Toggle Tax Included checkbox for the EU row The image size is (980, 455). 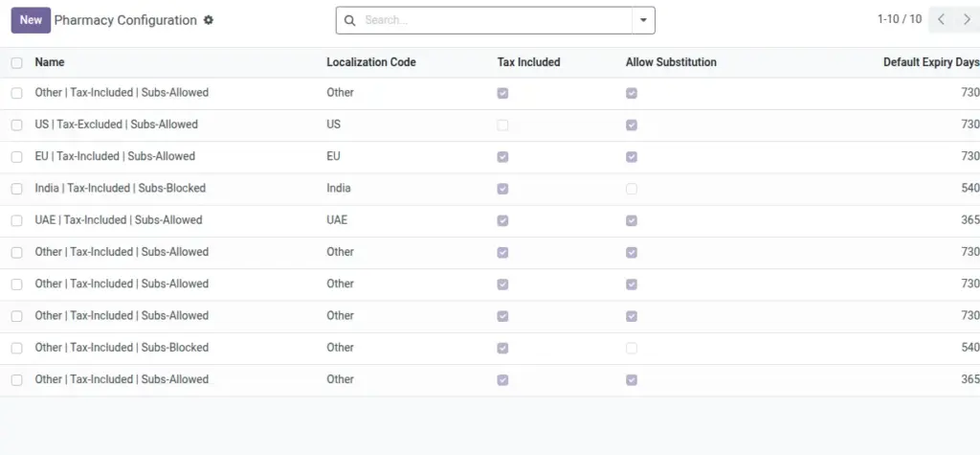pos(503,157)
